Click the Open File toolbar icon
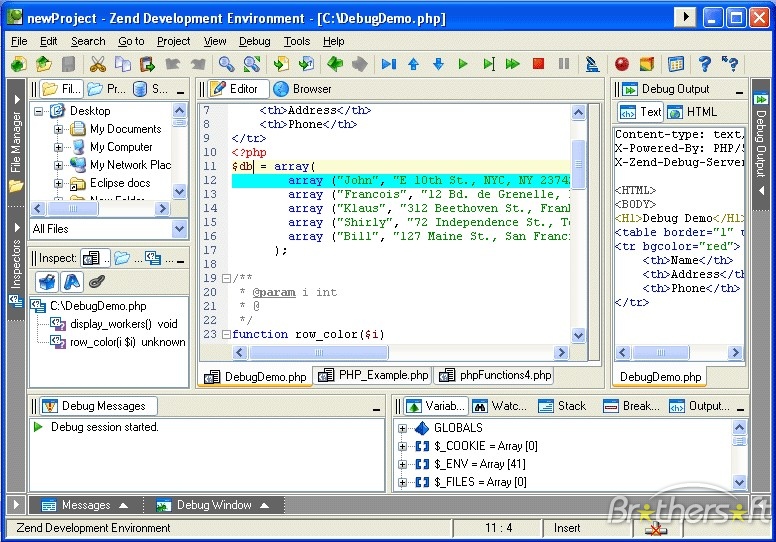Viewport: 776px width, 542px height. 44,64
